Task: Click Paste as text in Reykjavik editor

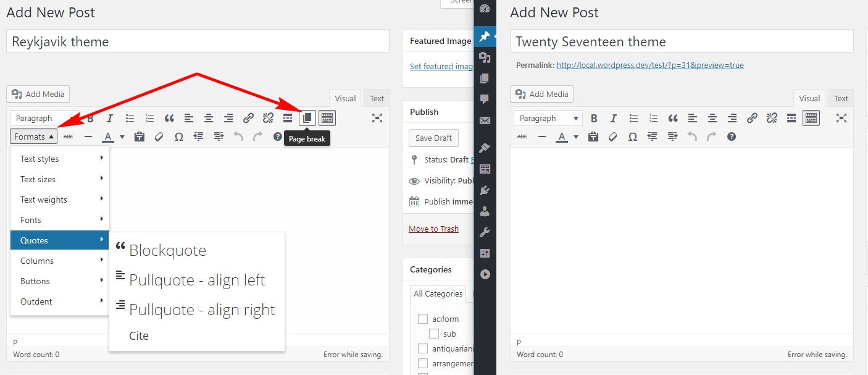Action: pyautogui.click(x=140, y=137)
